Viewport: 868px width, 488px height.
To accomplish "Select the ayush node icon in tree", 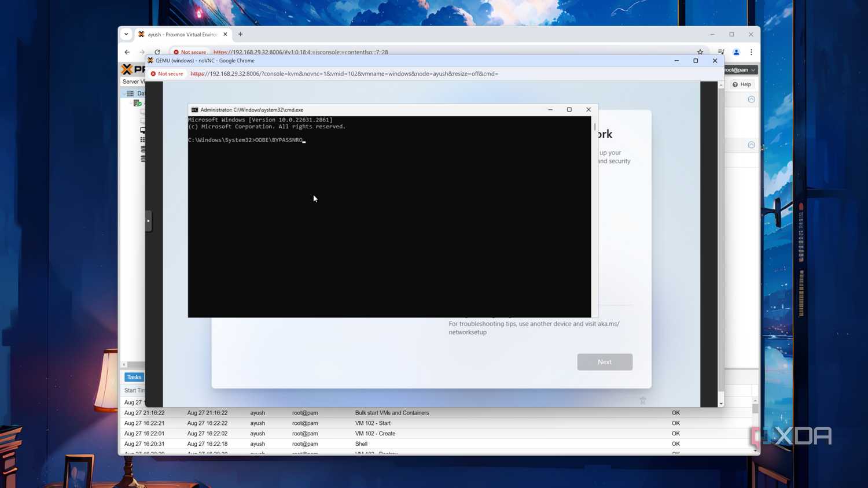I will (x=137, y=103).
